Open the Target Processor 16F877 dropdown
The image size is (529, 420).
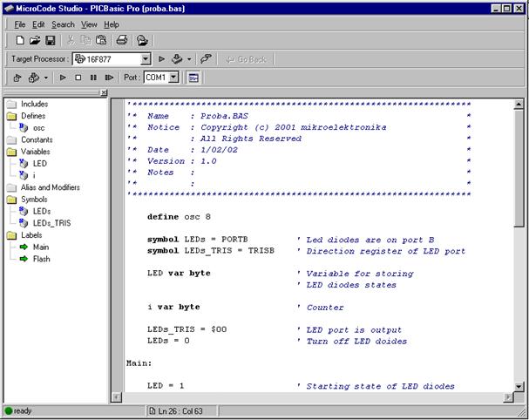[x=146, y=59]
